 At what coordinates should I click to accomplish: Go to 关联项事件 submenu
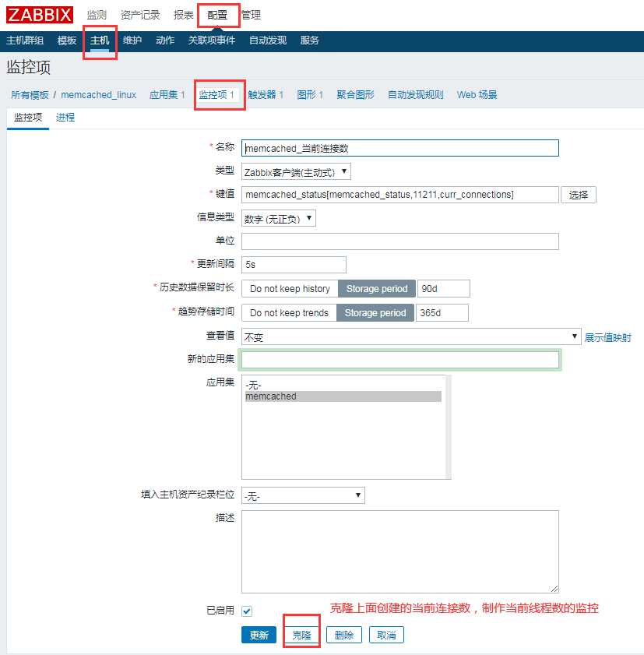click(212, 40)
